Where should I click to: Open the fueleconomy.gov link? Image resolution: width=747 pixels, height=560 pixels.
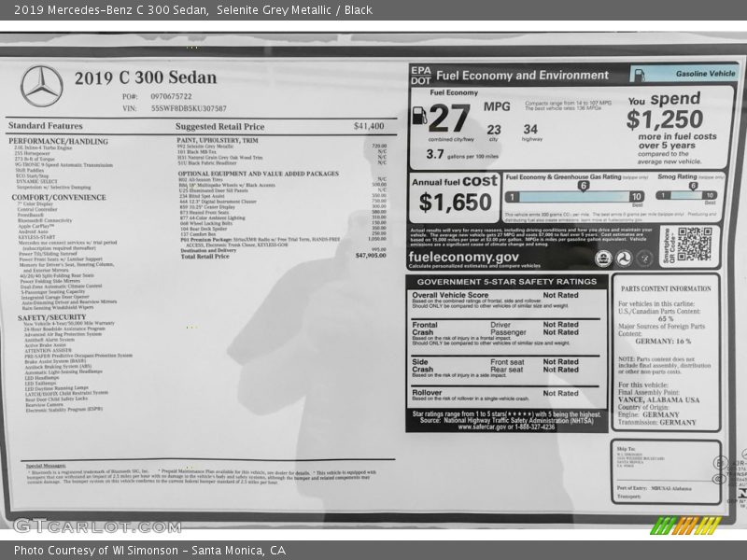(463, 257)
